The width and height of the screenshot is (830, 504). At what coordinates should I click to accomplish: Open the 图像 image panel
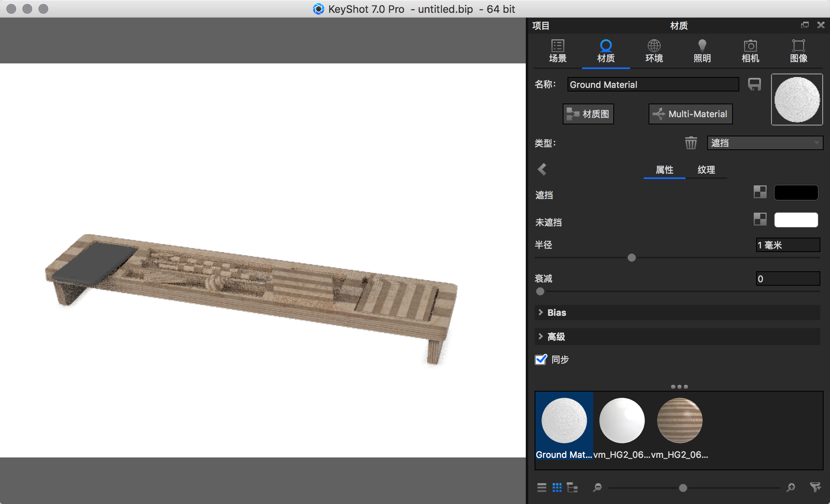coord(798,51)
